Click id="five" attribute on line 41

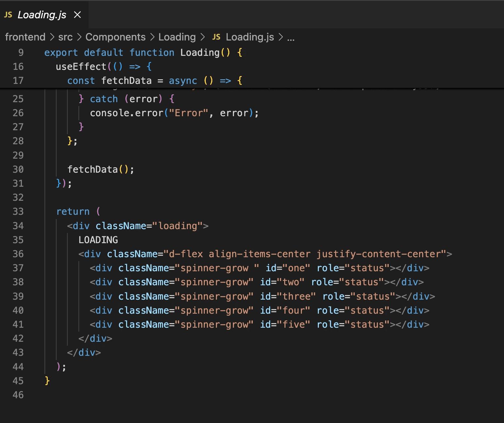tap(285, 324)
